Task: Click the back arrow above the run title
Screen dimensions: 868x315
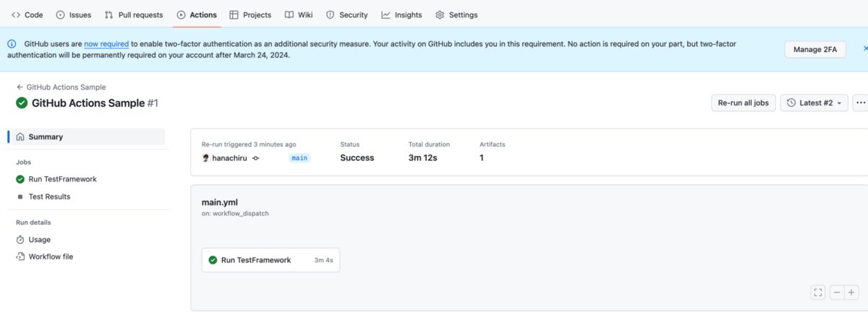Action: pos(20,87)
